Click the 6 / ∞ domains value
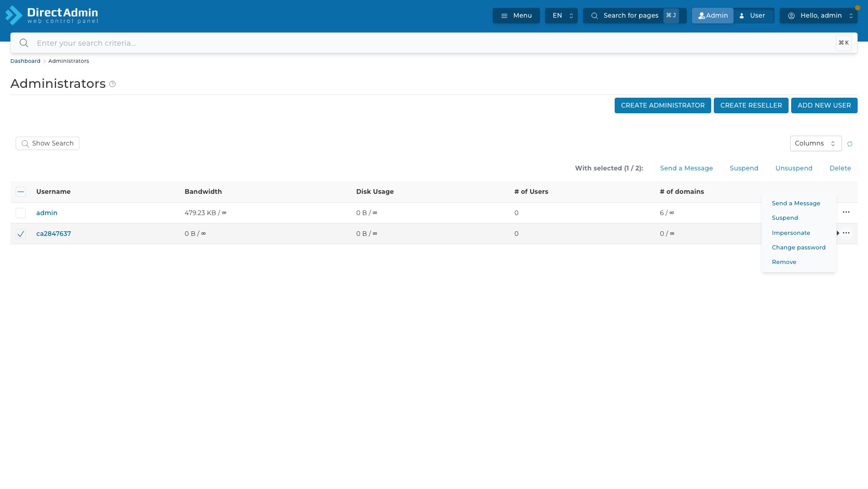This screenshot has height=489, width=868. 667,213
